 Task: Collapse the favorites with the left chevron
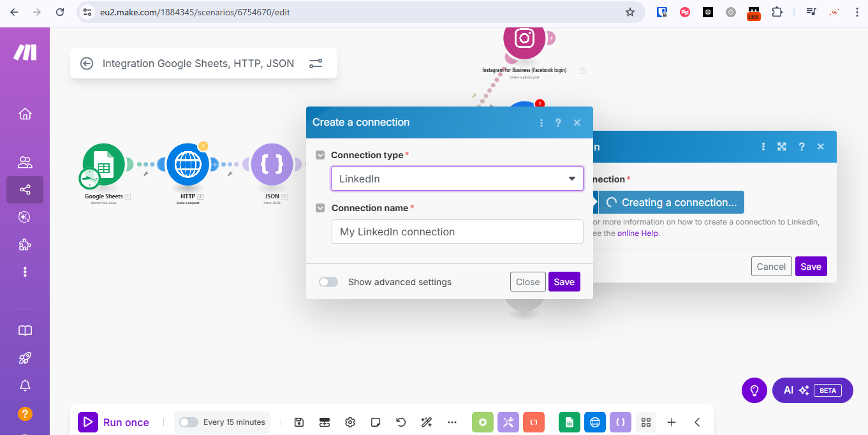[697, 422]
